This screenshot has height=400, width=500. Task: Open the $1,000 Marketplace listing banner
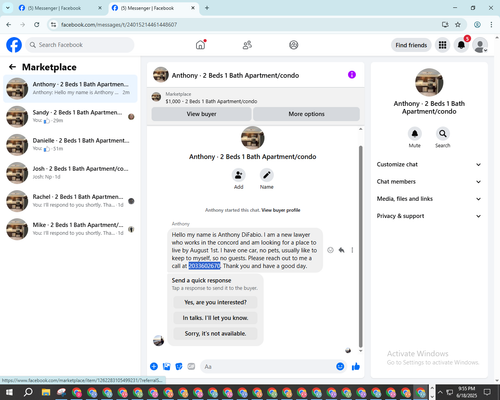tap(256, 98)
